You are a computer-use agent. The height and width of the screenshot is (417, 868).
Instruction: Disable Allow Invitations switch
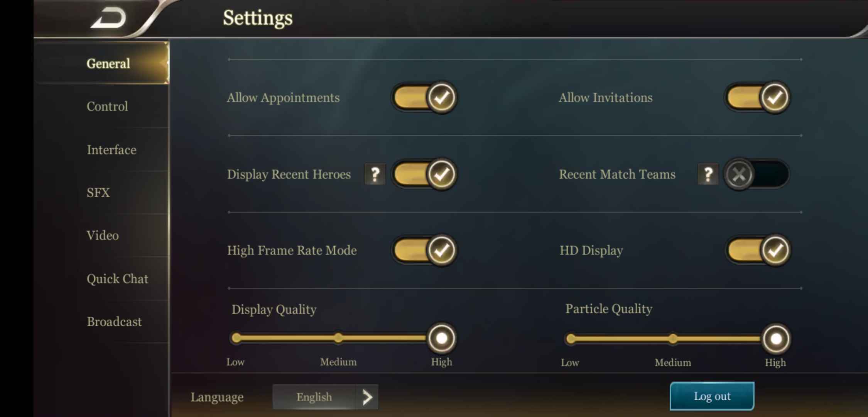pos(758,97)
